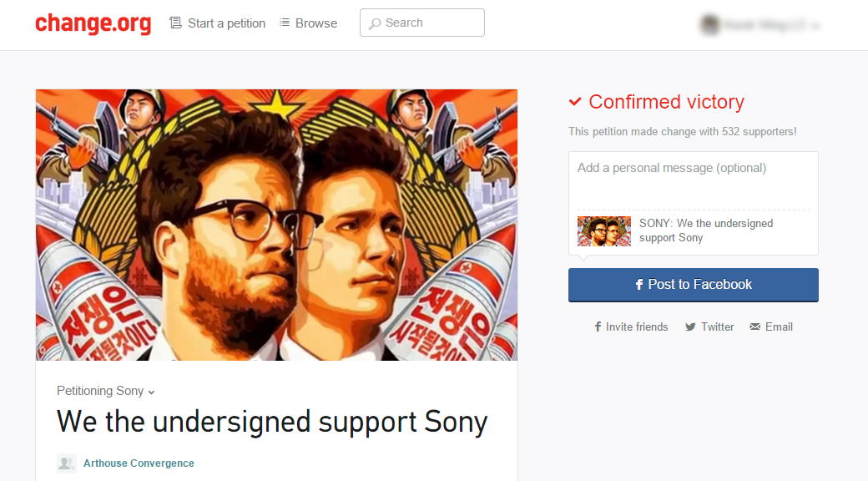
Task: Click the Invite friends link
Action: click(637, 327)
